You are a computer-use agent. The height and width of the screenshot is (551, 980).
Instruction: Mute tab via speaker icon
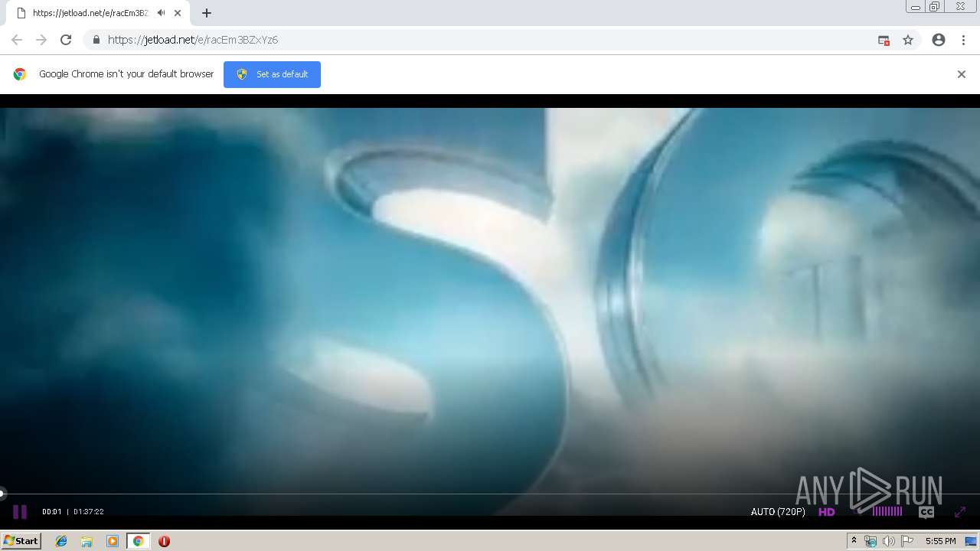[162, 13]
